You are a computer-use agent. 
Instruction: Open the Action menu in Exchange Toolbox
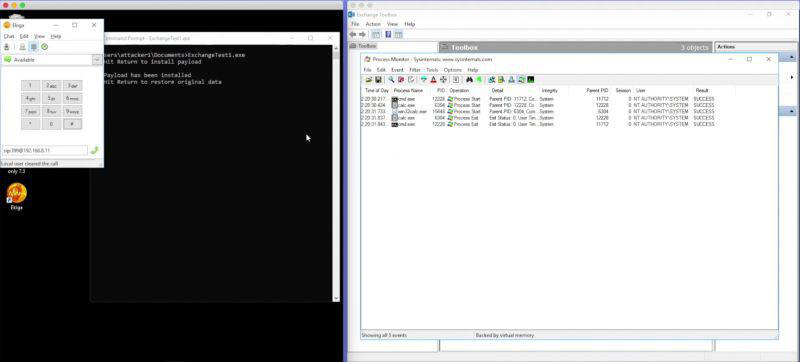[x=373, y=24]
